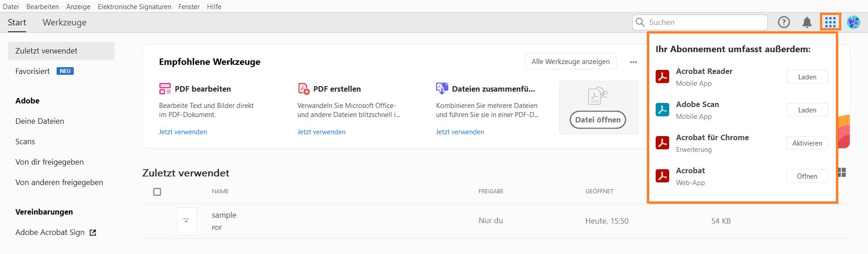Click the sample PDF thumbnail
This screenshot has height=254, width=868.
coord(187,221)
